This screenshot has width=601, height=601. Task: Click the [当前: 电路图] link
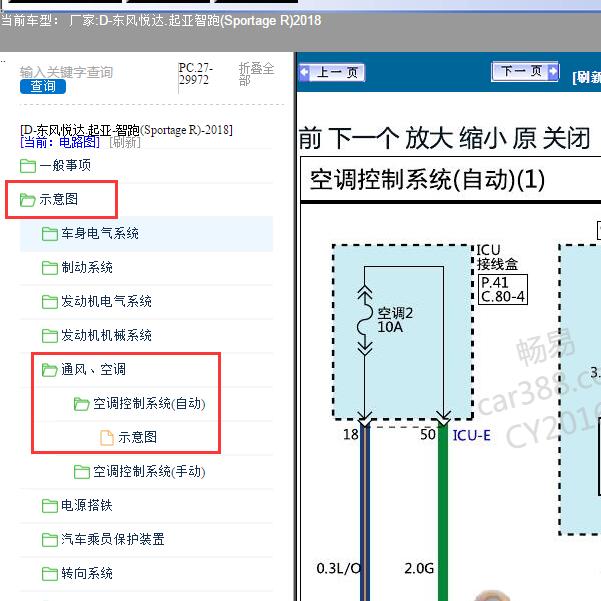click(x=60, y=143)
